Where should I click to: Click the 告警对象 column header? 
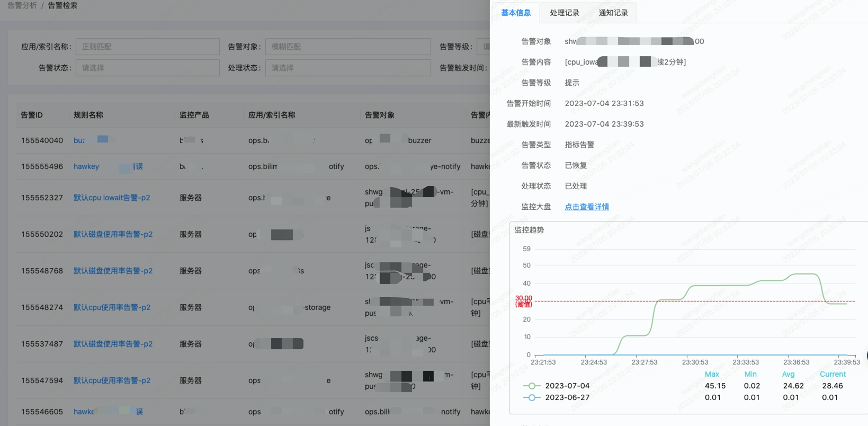coord(379,115)
